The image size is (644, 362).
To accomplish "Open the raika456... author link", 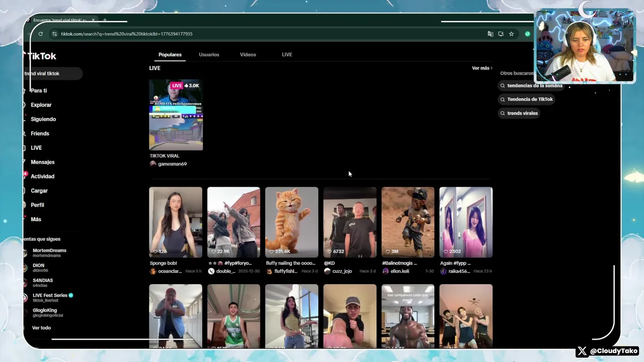I will pos(459,271).
